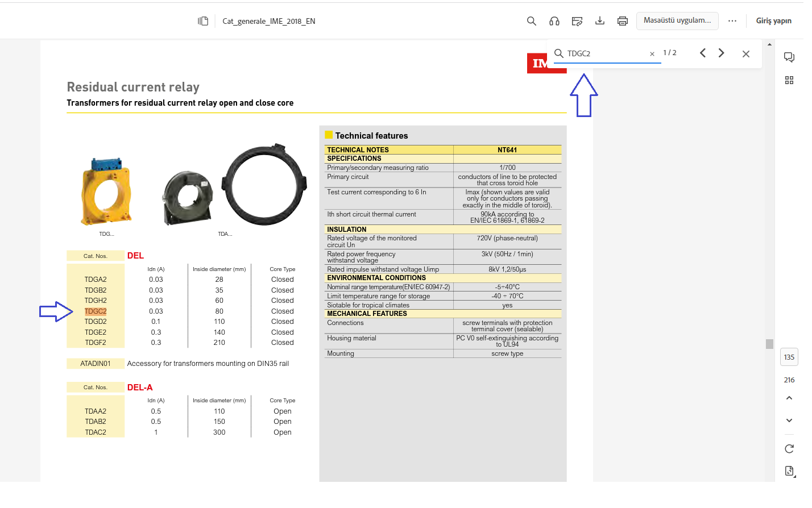Click the vertical scrollbar thumb
Viewport: 812px width, 508px height.
pyautogui.click(x=769, y=344)
